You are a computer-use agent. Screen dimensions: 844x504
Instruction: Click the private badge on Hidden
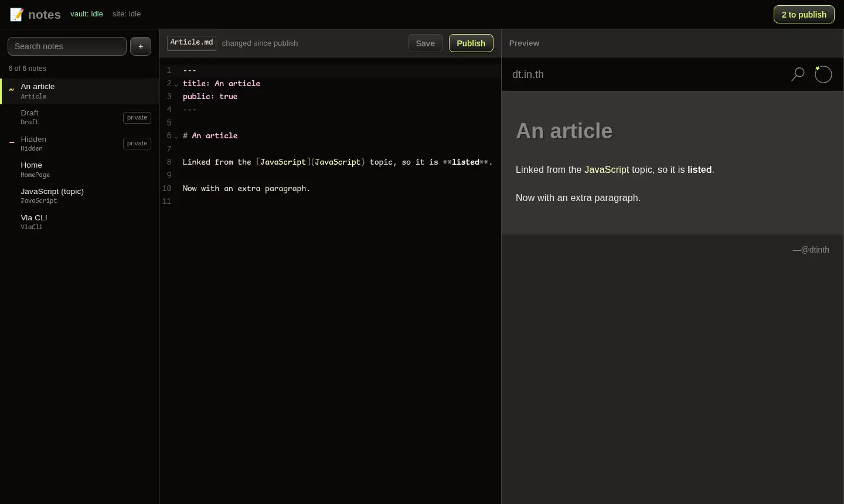137,144
